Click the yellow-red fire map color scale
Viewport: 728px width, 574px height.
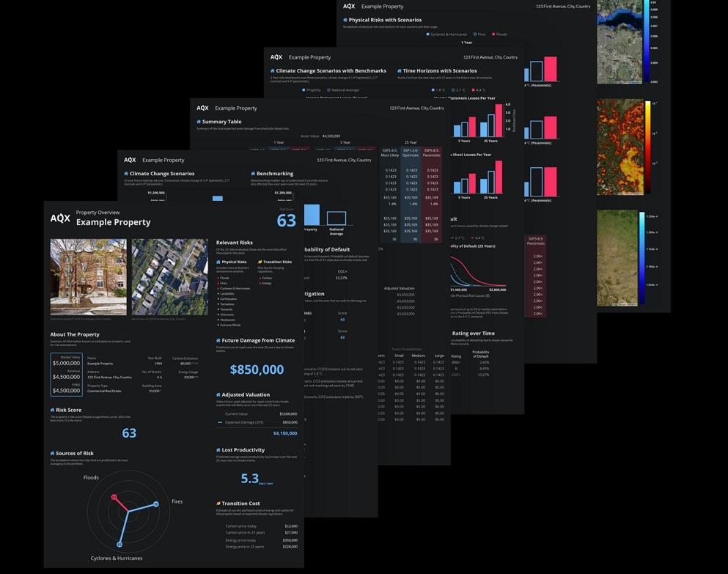point(647,147)
